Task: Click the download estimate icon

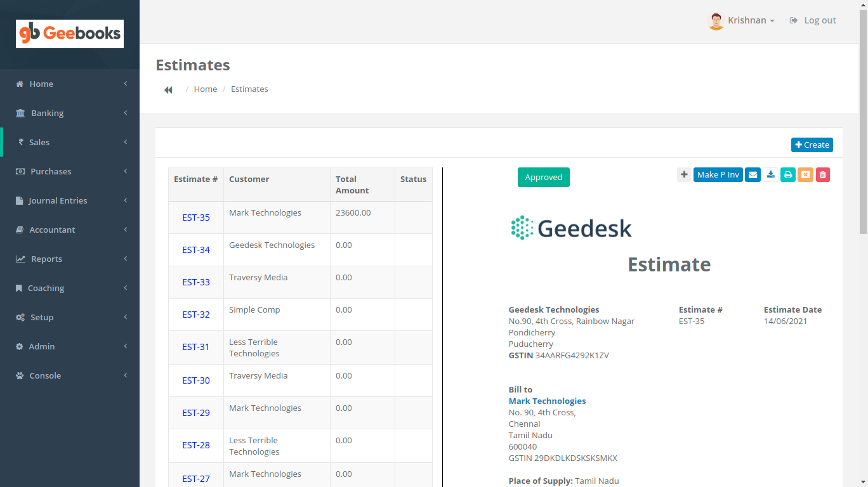Action: 770,174
